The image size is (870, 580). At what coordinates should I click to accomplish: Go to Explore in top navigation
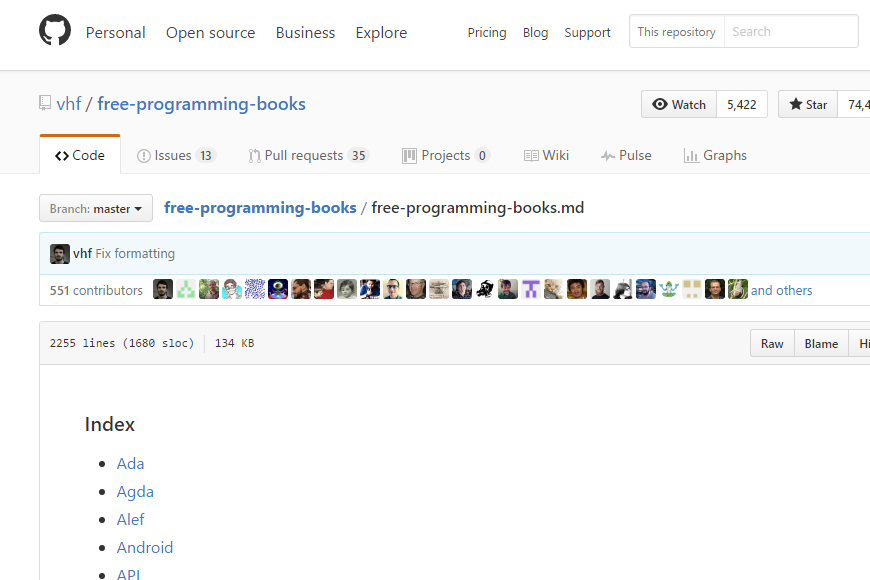pos(381,33)
